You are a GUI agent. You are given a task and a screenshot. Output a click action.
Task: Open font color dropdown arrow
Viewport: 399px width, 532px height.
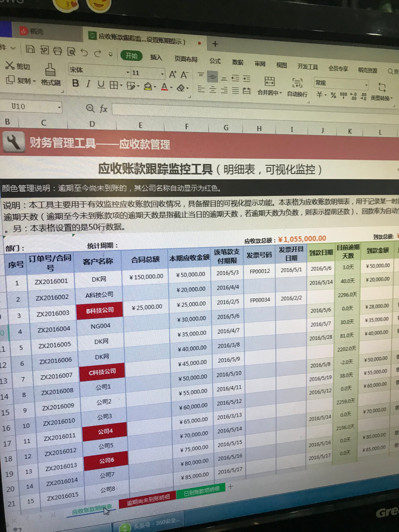(171, 88)
